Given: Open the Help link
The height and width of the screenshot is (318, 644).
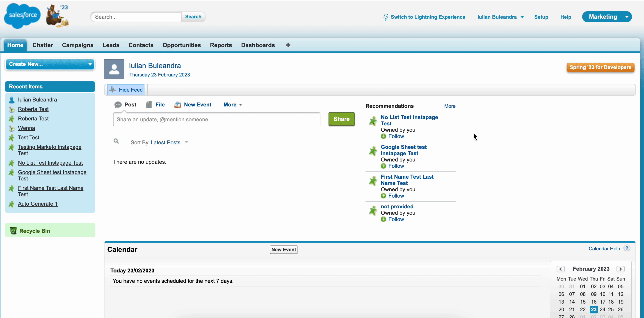Looking at the screenshot, I should tap(566, 17).
